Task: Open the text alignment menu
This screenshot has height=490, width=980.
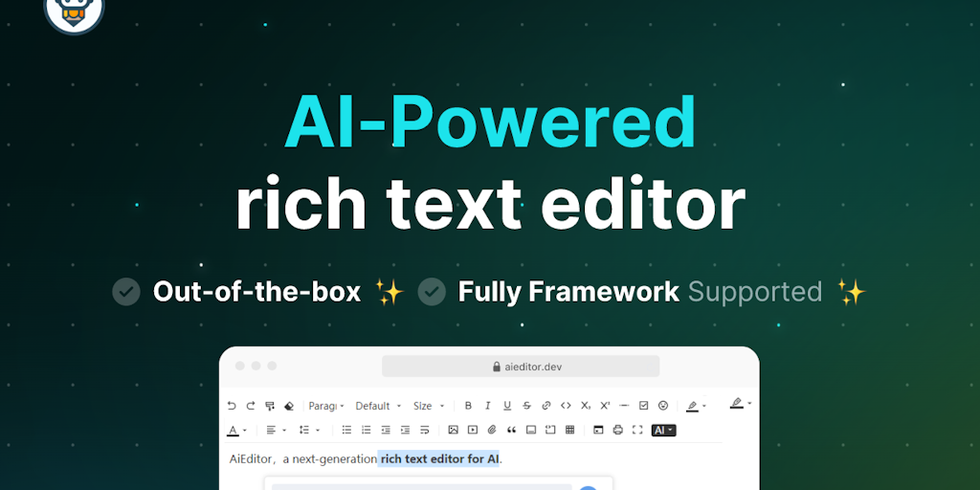Action: click(x=275, y=431)
